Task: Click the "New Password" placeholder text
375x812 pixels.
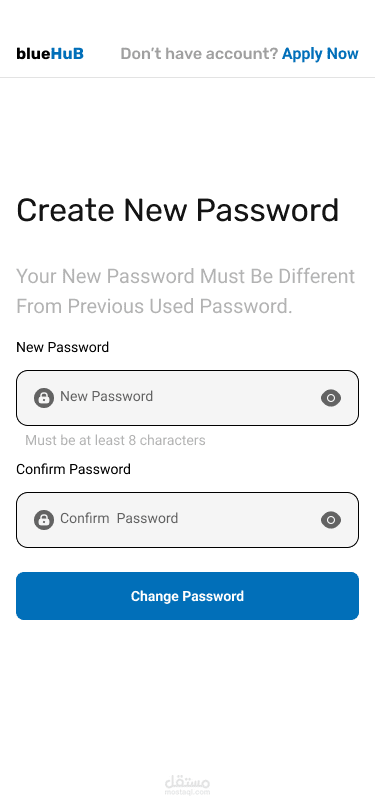Action: (x=107, y=396)
